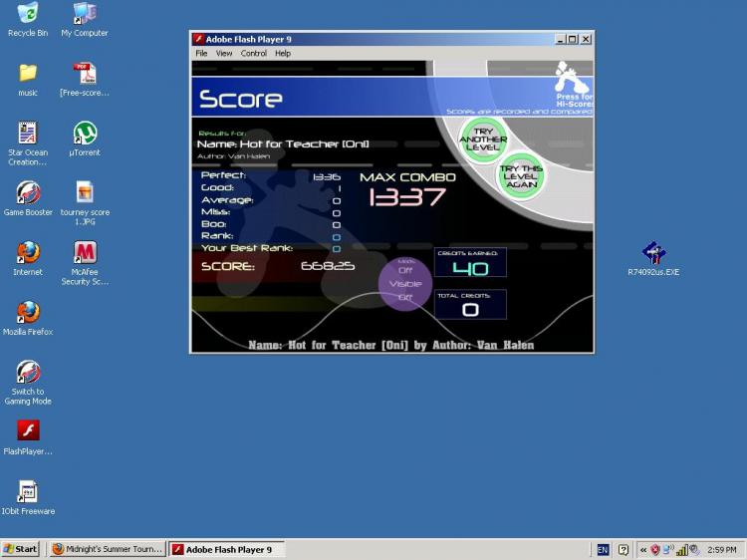
Task: Open the Help menu
Action: [283, 54]
